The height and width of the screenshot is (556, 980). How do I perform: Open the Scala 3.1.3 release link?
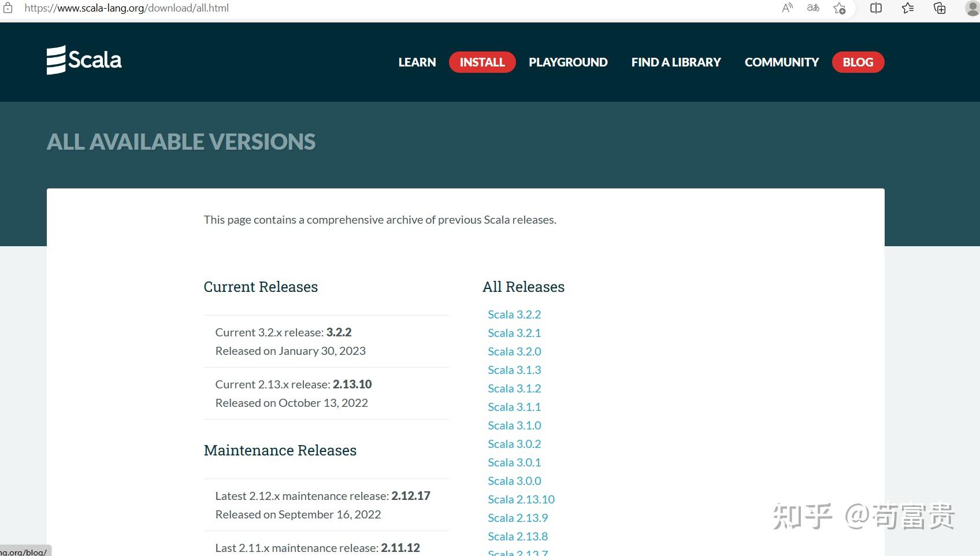pyautogui.click(x=514, y=370)
